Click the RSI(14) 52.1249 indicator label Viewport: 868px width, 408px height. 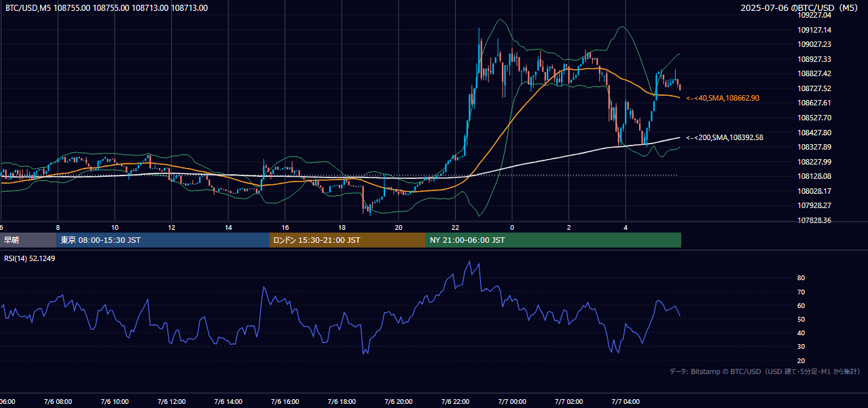pyautogui.click(x=30, y=258)
